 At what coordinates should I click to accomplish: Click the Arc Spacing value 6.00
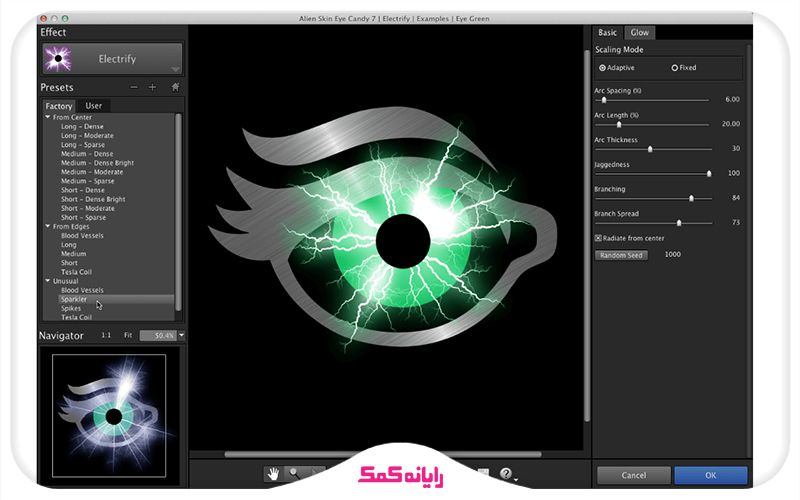(x=732, y=99)
